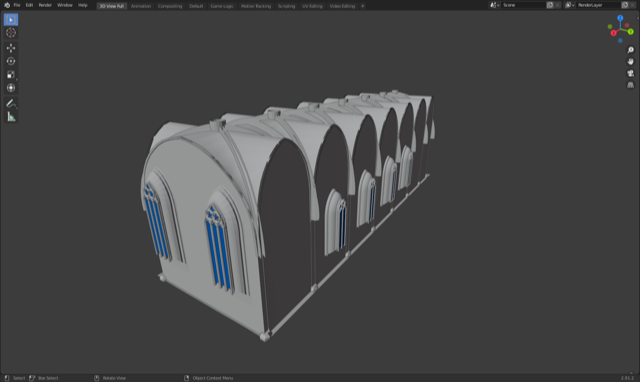This screenshot has height=382, width=640.
Task: Select the Measure tool
Action: [11, 117]
